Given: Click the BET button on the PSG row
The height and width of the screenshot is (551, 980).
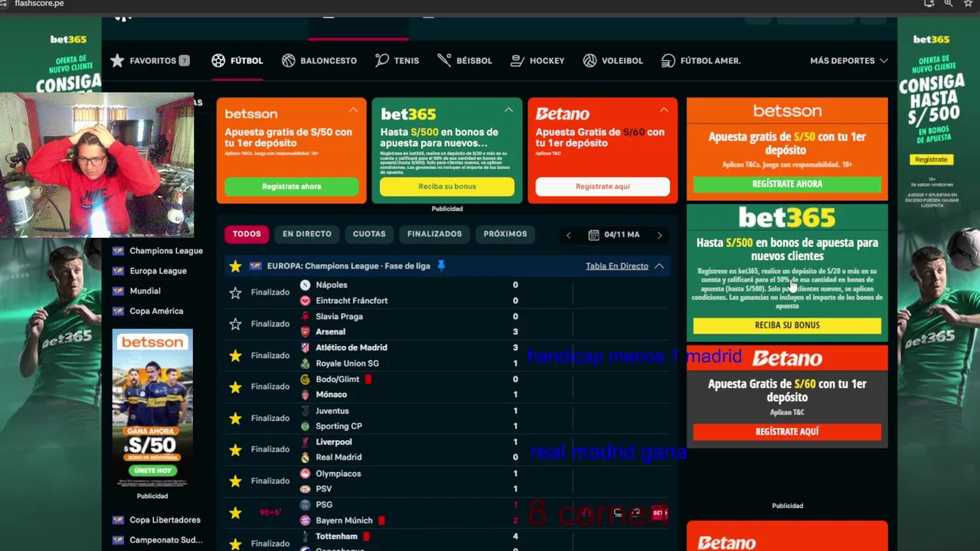Looking at the screenshot, I should click(x=660, y=513).
